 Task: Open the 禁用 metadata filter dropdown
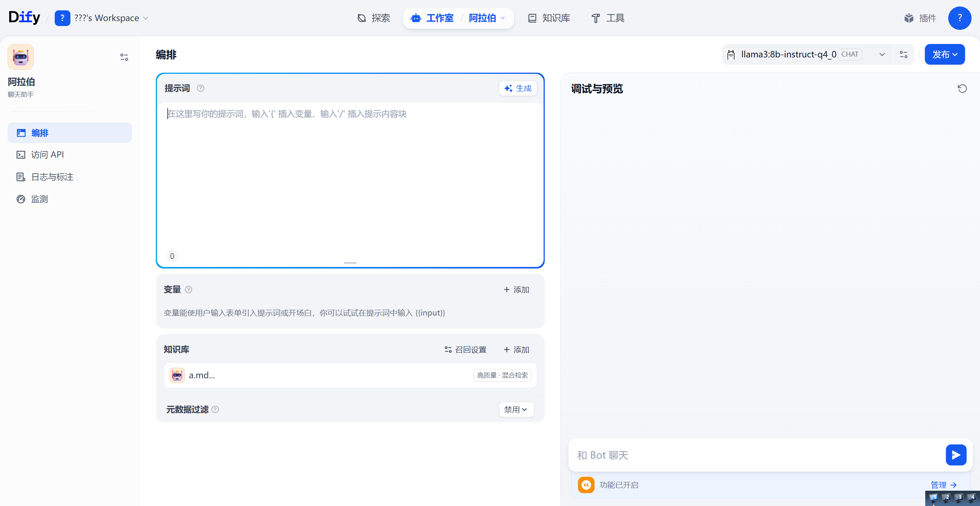coord(516,410)
